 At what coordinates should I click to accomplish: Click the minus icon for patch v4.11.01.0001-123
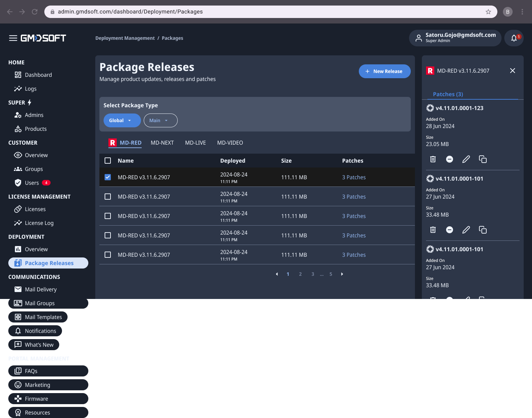click(450, 159)
